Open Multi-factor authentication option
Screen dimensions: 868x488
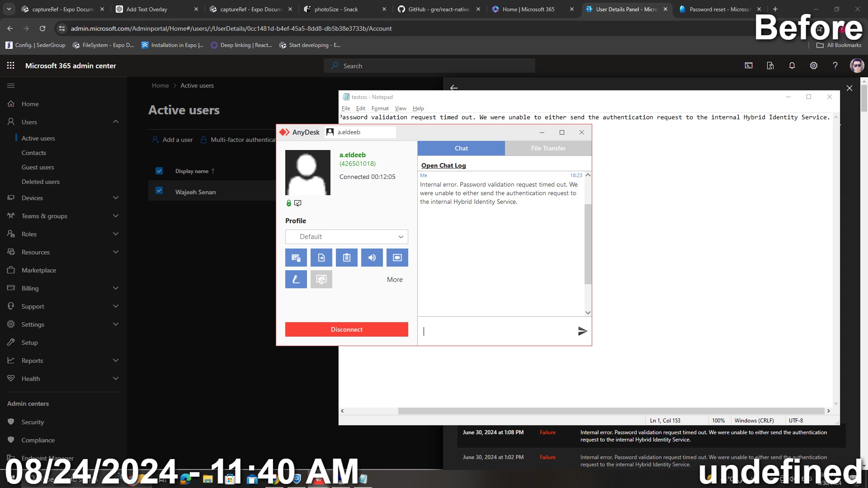pyautogui.click(x=238, y=140)
